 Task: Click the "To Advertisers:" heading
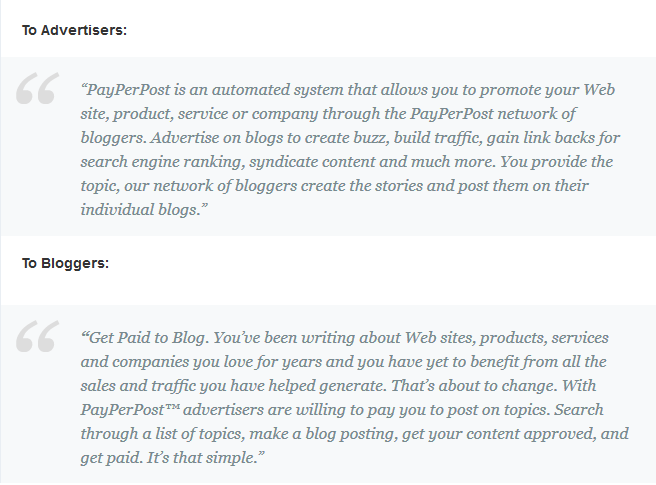[74, 30]
